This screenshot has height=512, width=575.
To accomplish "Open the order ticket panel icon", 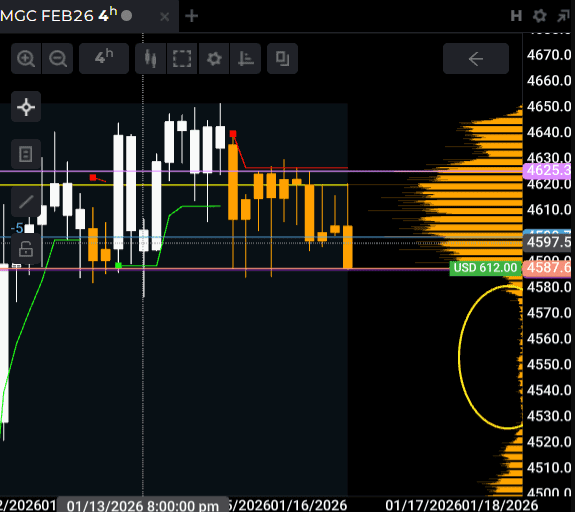I will (x=26, y=154).
